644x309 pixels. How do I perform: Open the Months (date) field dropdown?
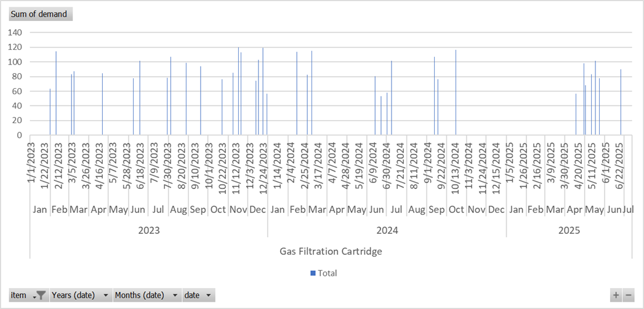point(175,295)
